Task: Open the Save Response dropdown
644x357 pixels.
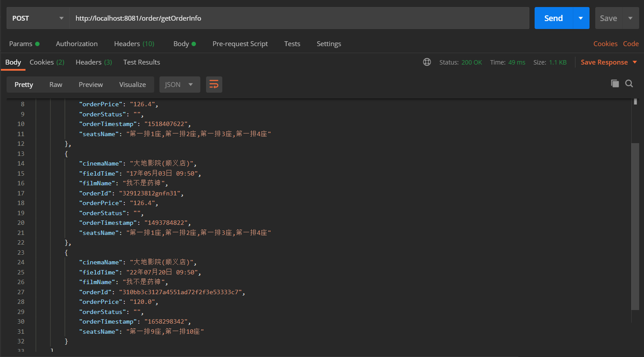Action: [609, 62]
